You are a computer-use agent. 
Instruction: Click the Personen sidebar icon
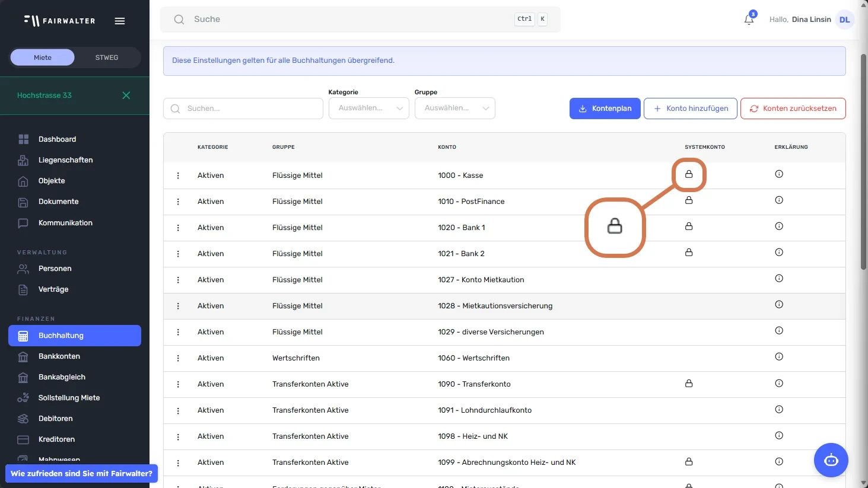(x=23, y=269)
